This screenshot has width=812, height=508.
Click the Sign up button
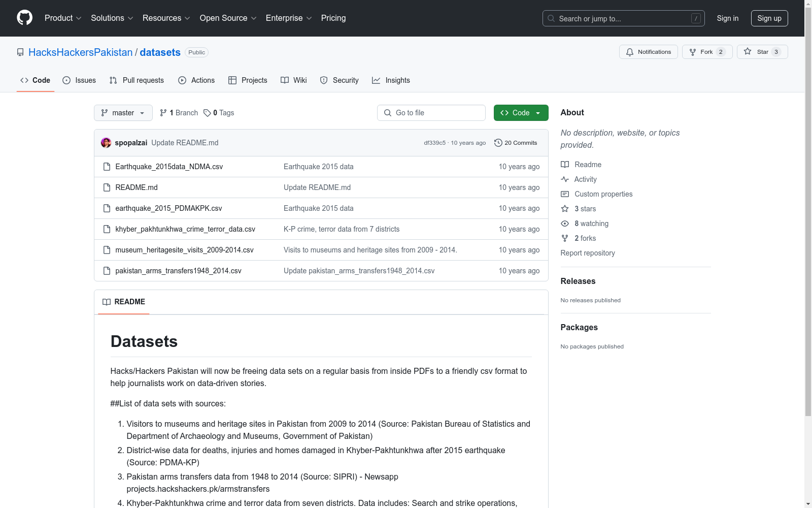pyautogui.click(x=769, y=18)
